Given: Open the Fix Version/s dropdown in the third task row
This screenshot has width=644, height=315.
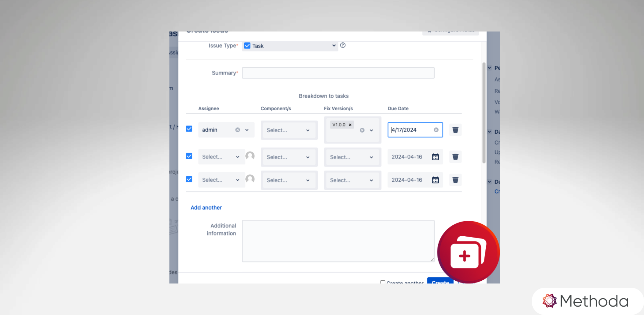Looking at the screenshot, I should point(352,180).
